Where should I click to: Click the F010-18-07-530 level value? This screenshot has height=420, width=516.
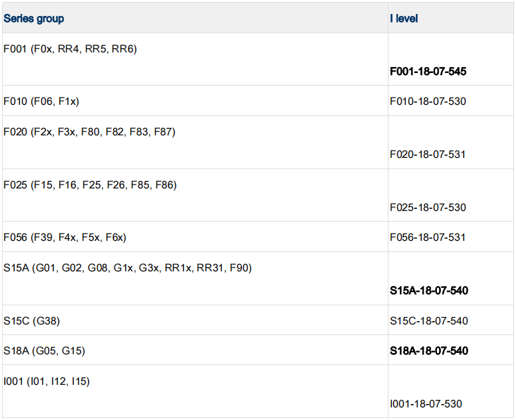[x=428, y=102]
